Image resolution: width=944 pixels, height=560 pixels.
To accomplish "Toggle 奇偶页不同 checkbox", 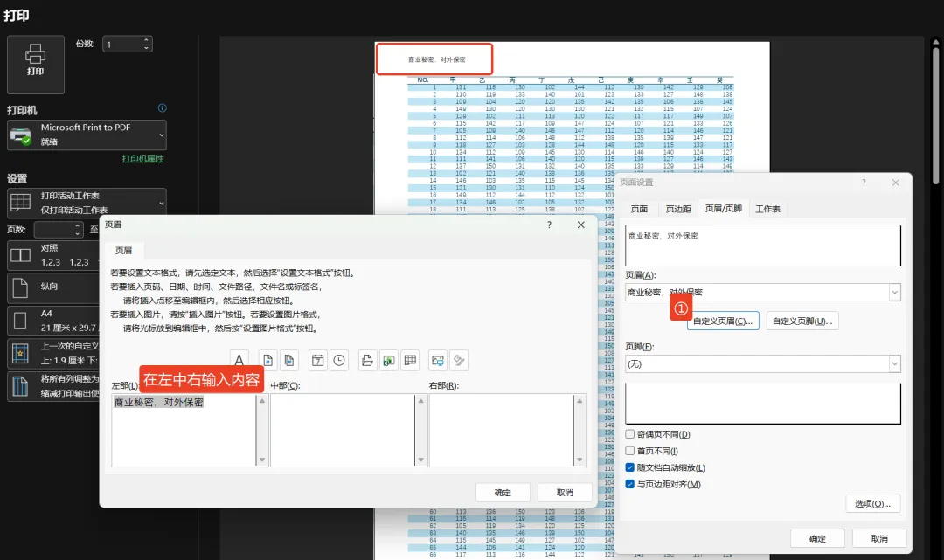I will click(x=629, y=434).
